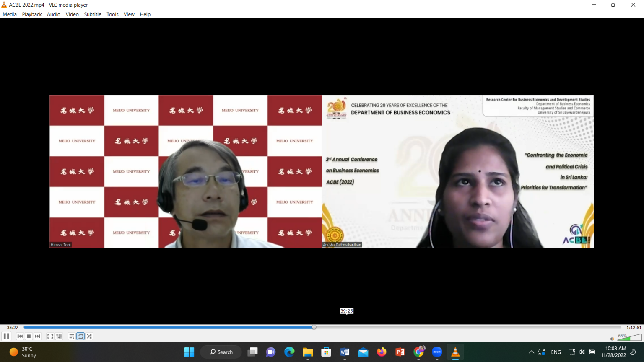Stop playback with the stop button
Screen dimensions: 644x362
(x=29, y=336)
